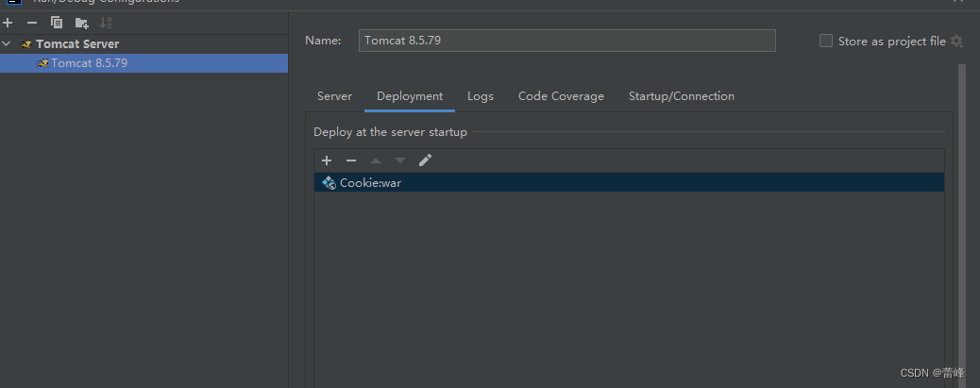This screenshot has width=980, height=388.
Task: Open project file storage gear settings
Action: point(956,42)
